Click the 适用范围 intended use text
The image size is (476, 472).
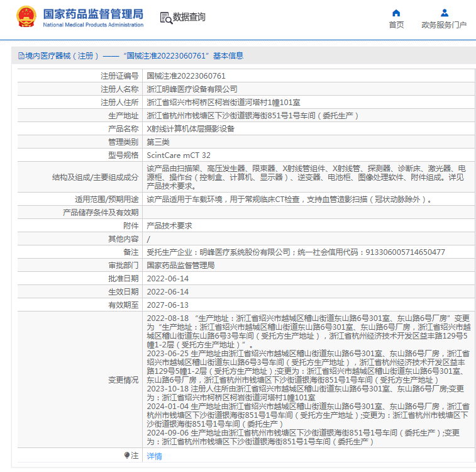click(x=289, y=199)
